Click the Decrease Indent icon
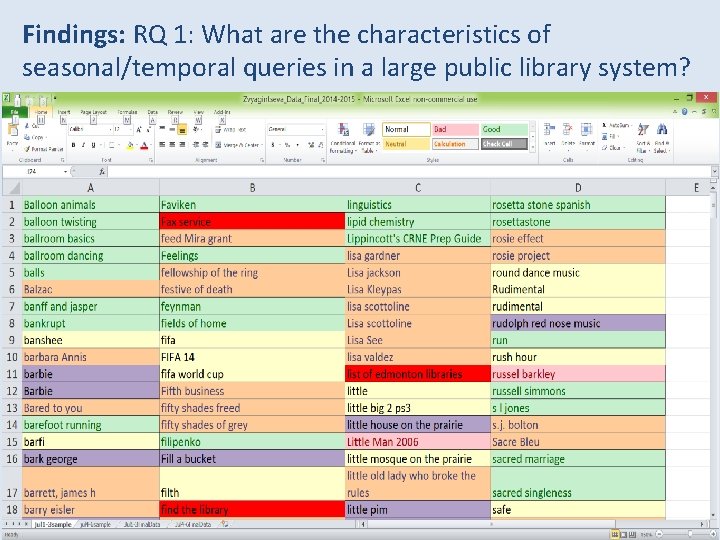This screenshot has height=540, width=720. [196, 145]
